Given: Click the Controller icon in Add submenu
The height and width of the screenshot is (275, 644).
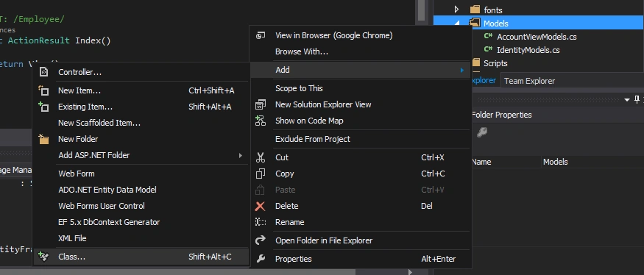Looking at the screenshot, I should (x=43, y=72).
